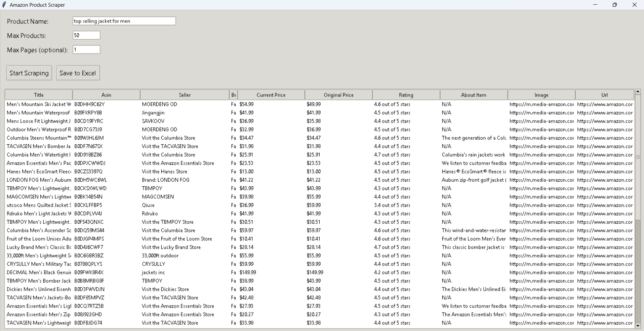The image size is (644, 331).
Task: Click the feather app icon in title bar
Action: coord(4,5)
